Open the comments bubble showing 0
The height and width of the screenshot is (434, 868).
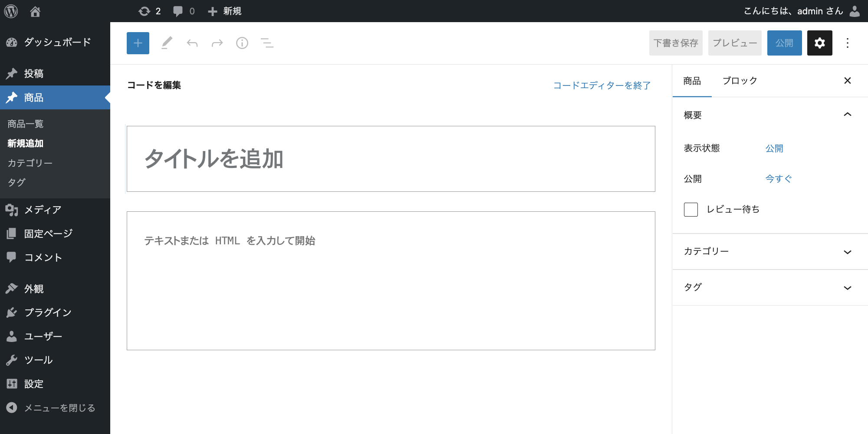pos(184,11)
